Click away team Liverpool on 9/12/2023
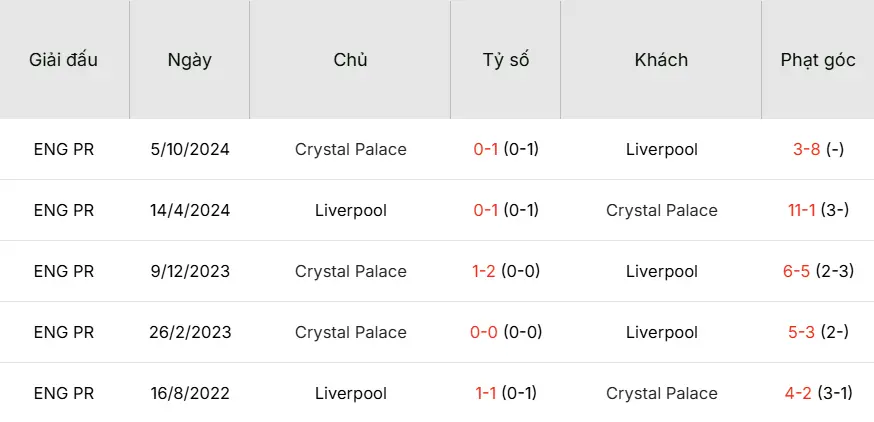 662,272
